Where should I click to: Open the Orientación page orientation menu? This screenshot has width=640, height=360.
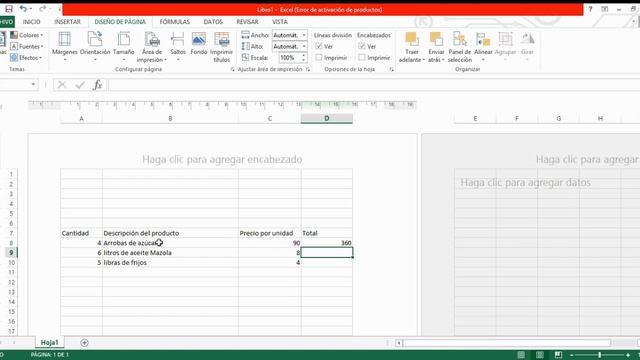[x=95, y=47]
